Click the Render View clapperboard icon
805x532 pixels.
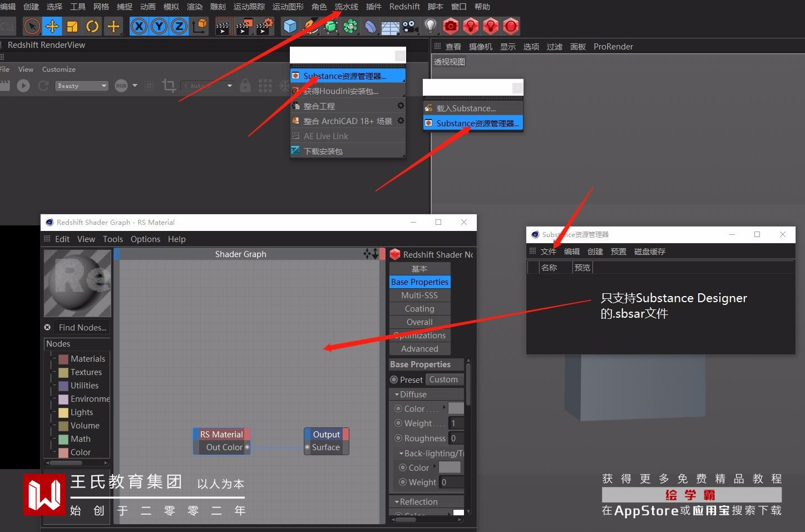[224, 26]
